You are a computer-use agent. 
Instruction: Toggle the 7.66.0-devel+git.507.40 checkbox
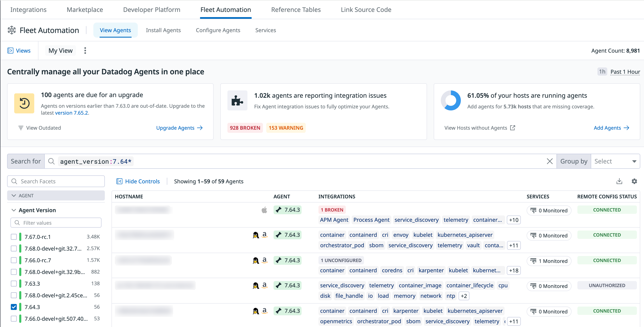pos(14,319)
